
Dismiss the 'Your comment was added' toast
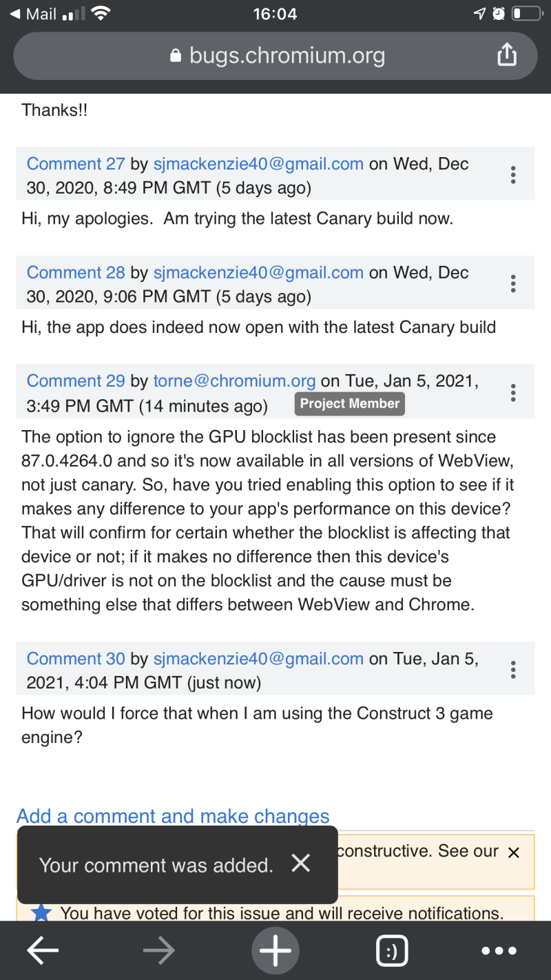[300, 863]
